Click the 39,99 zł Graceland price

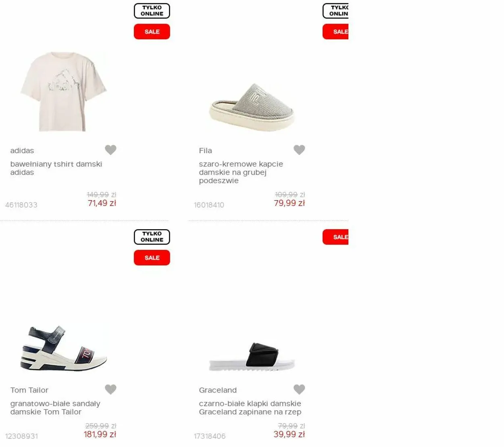tap(289, 434)
